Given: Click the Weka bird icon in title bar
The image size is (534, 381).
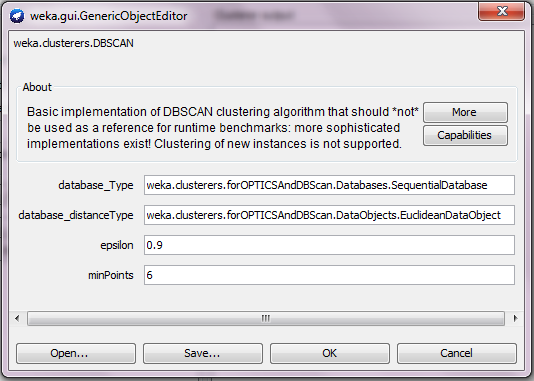Looking at the screenshot, I should click(17, 16).
